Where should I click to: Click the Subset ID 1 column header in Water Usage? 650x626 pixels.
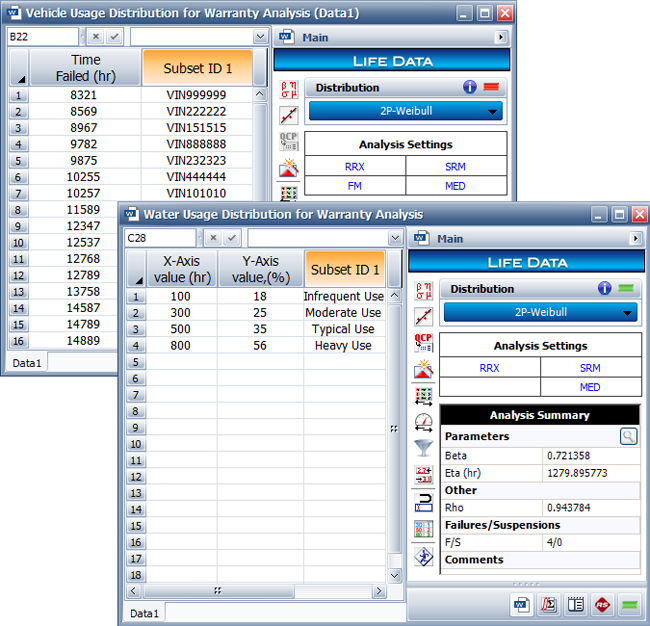click(345, 269)
